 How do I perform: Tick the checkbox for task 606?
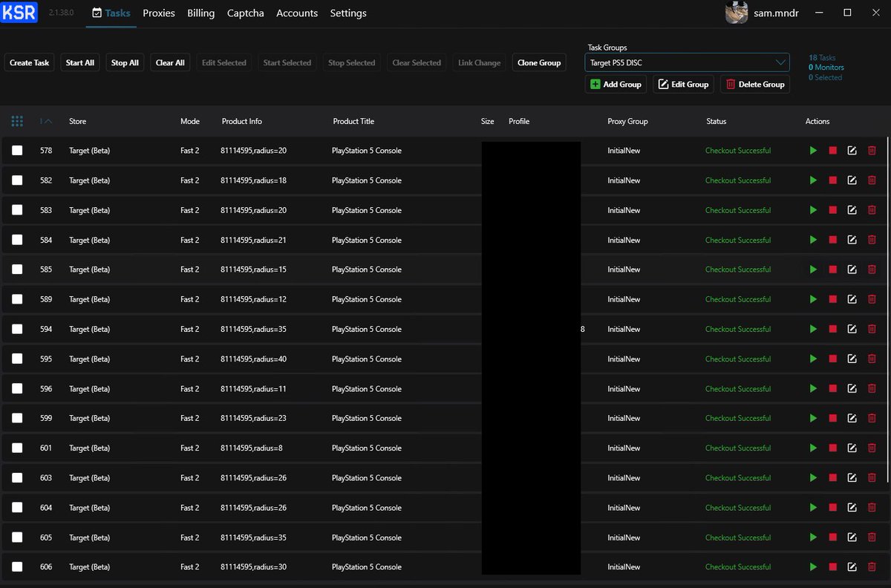tap(17, 567)
